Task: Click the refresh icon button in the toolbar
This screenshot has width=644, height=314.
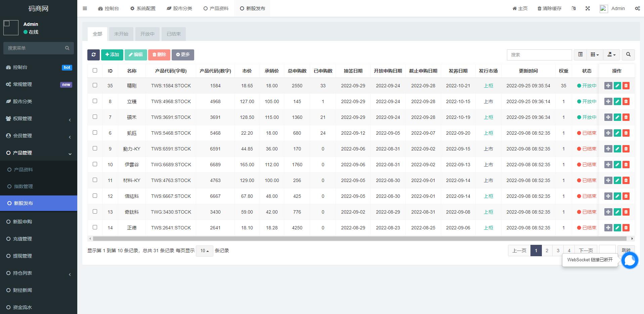Action: click(93, 55)
